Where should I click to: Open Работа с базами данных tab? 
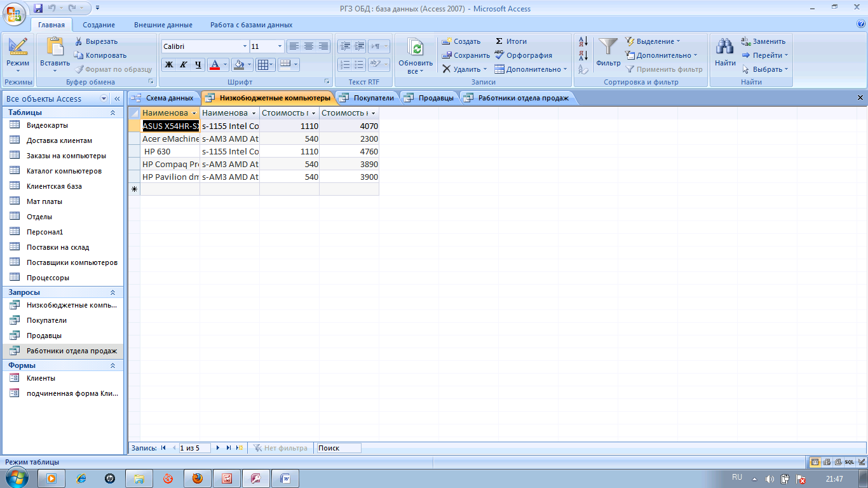pos(252,25)
